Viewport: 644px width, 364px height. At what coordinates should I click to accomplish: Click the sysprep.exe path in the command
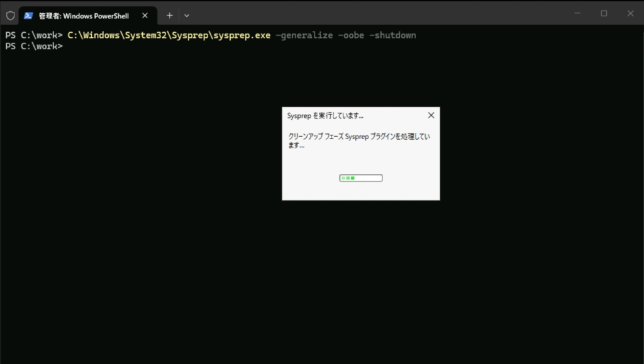coord(169,35)
